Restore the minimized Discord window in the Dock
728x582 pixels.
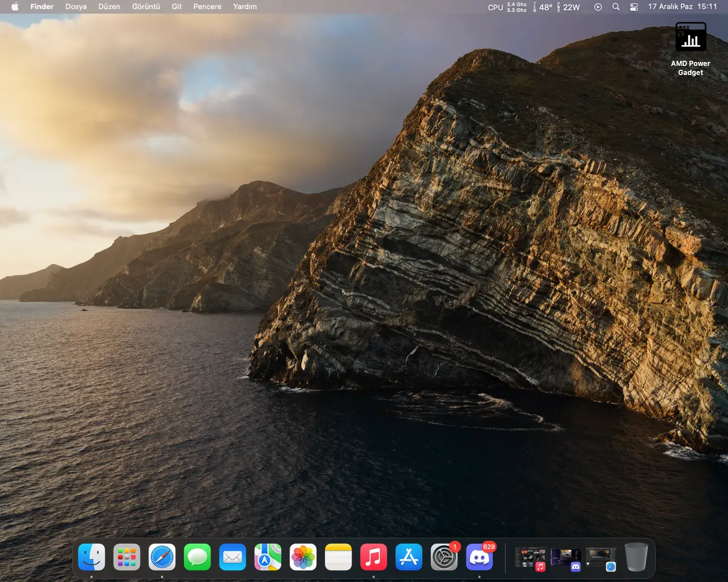[x=566, y=558]
